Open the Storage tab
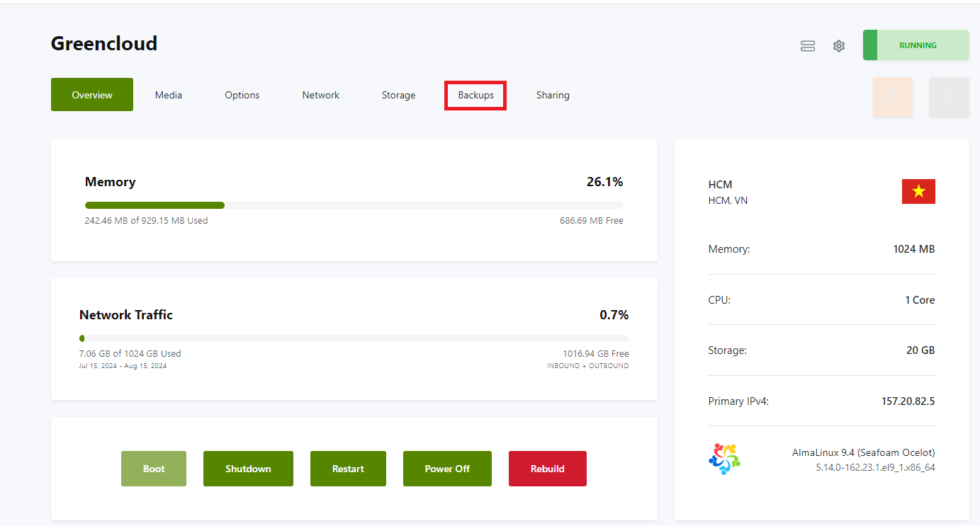The width and height of the screenshot is (980, 526). (x=398, y=95)
